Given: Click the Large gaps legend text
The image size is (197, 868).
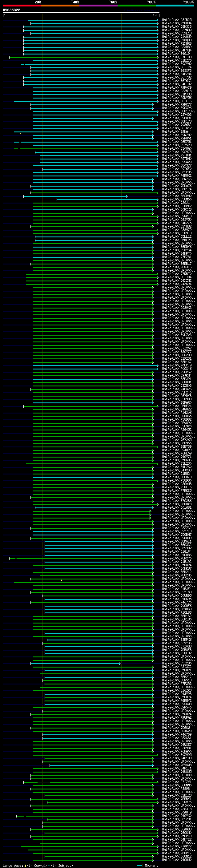Looking at the screenshot, I should [x=38, y=866].
